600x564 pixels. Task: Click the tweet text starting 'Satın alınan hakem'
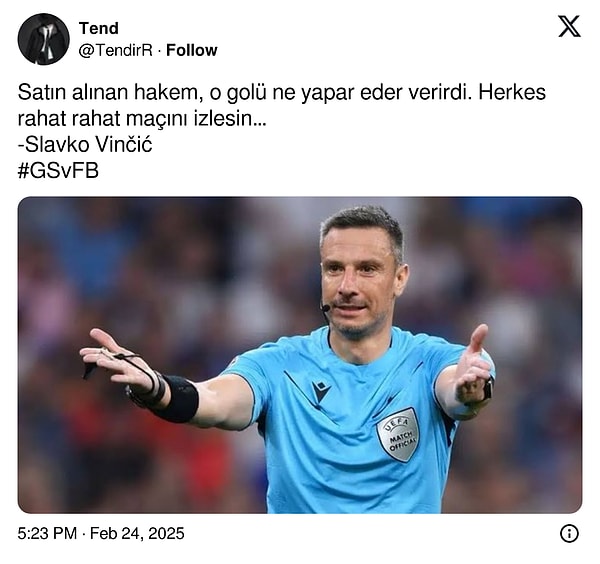coord(282,131)
